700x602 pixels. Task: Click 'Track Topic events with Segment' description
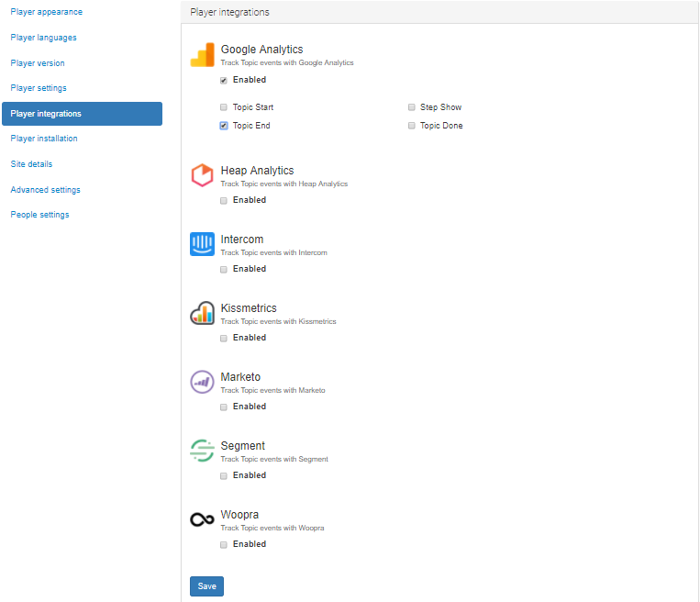[x=274, y=459]
